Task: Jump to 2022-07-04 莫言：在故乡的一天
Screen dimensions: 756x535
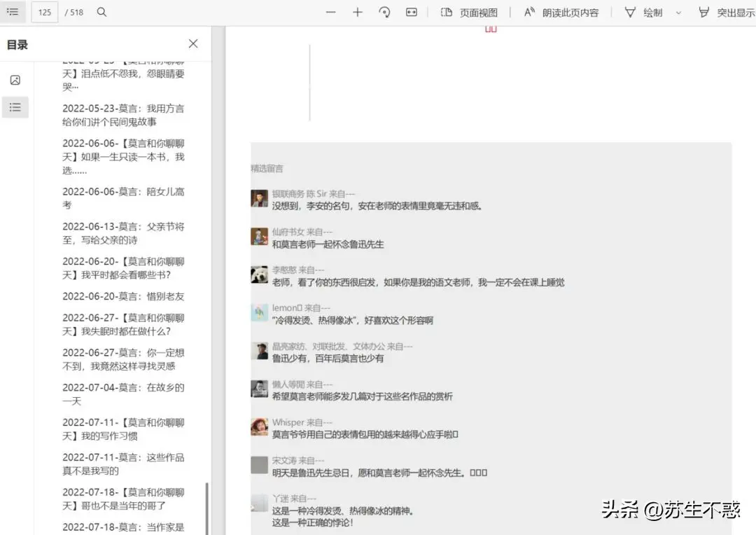Action: click(x=123, y=394)
